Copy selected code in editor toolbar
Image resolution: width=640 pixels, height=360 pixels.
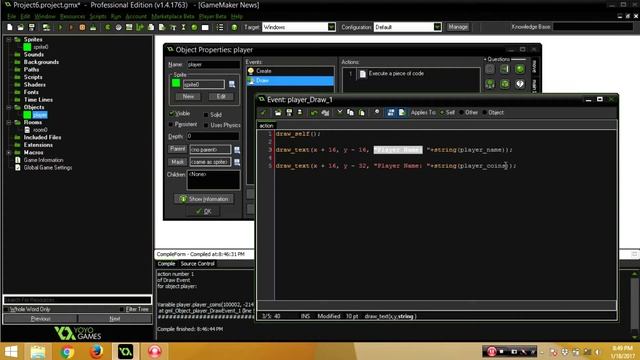coord(350,112)
